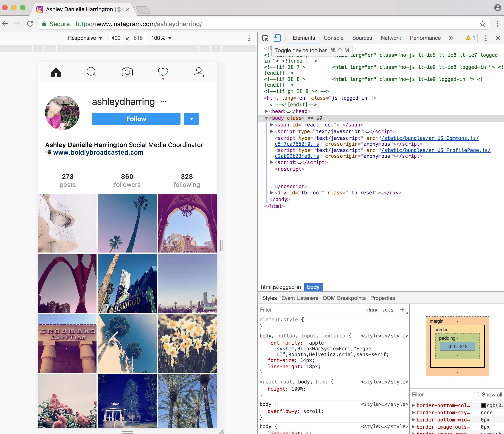Open Instagram home feed icon

click(56, 72)
